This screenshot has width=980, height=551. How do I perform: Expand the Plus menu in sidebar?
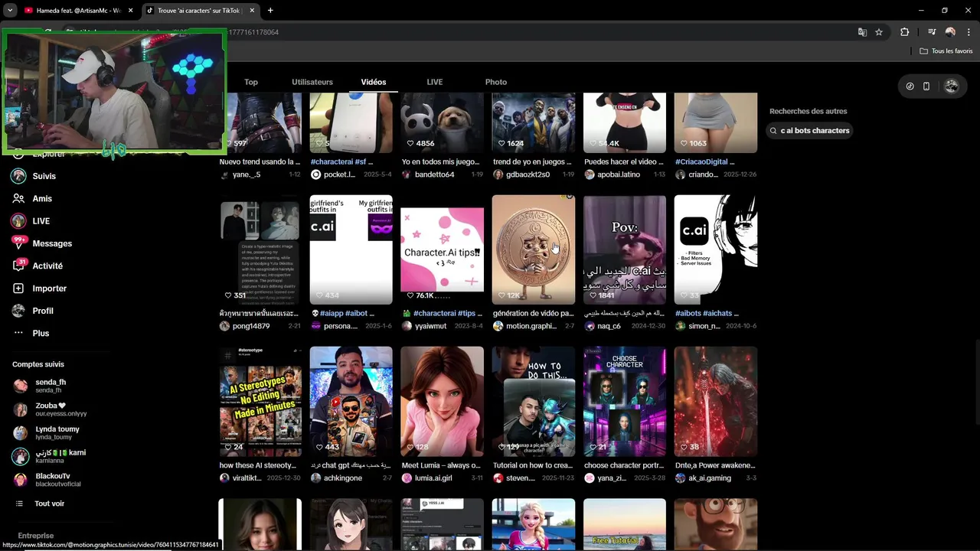(41, 333)
